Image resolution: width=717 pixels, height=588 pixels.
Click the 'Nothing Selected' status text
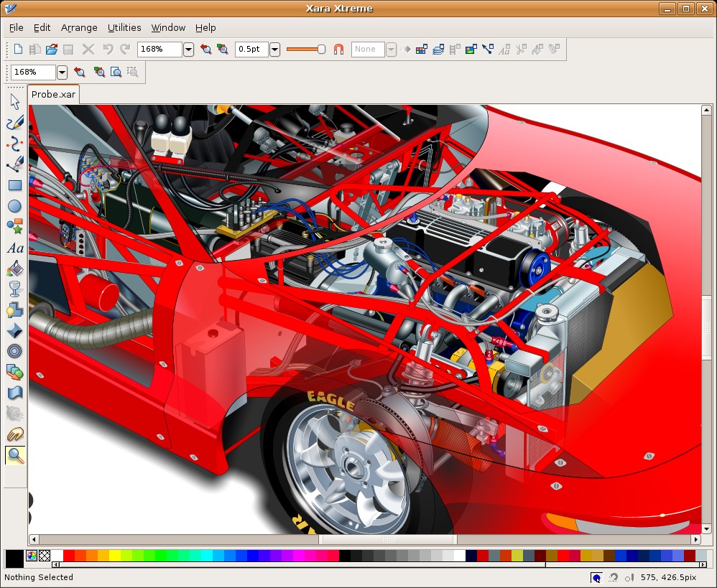[39, 577]
